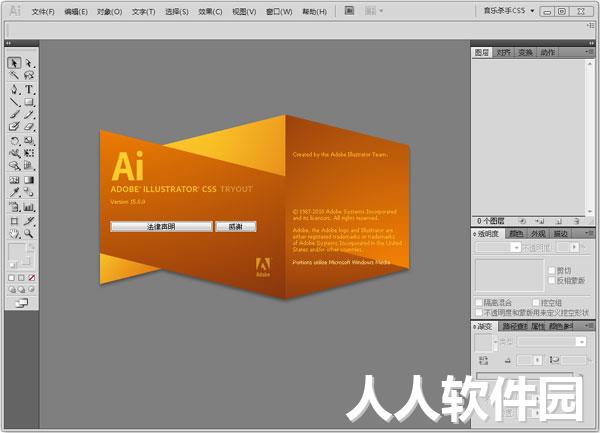The height and width of the screenshot is (433, 600).
Task: Open the Arrange Documents dropdown in menu bar
Action: tap(373, 11)
